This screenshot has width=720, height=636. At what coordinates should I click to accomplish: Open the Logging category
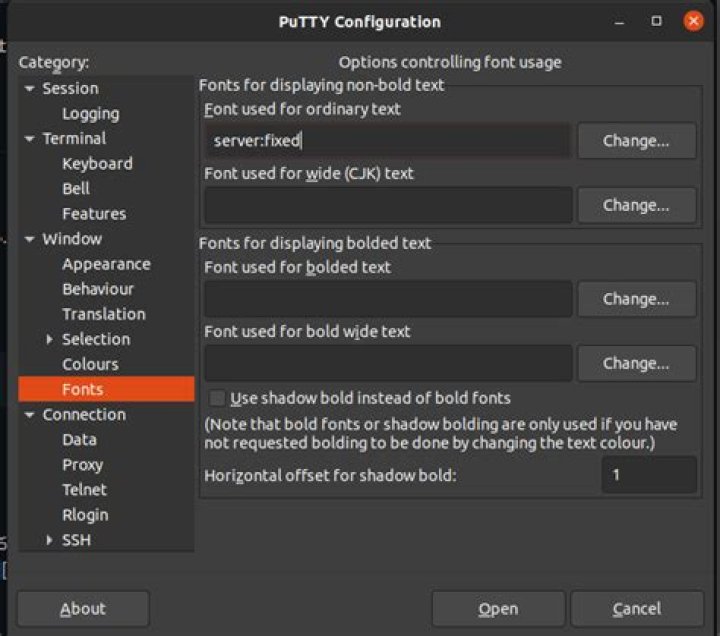coord(91,114)
